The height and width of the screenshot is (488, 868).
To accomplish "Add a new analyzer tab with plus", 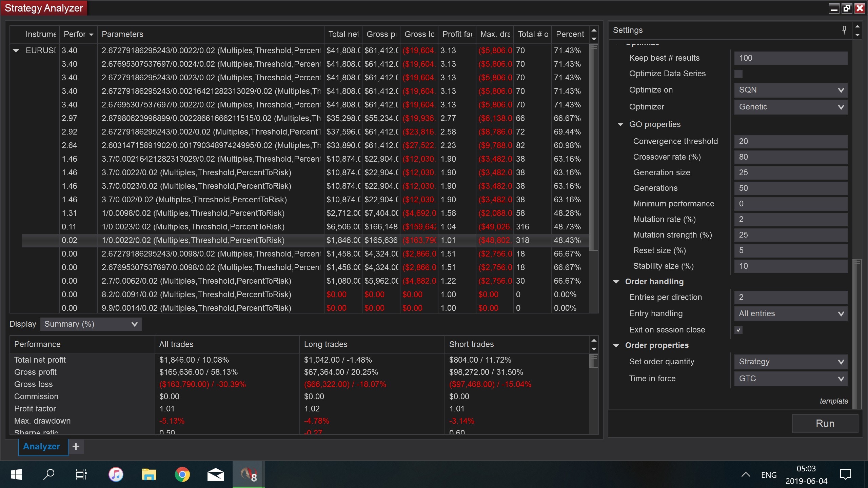I will (x=76, y=446).
